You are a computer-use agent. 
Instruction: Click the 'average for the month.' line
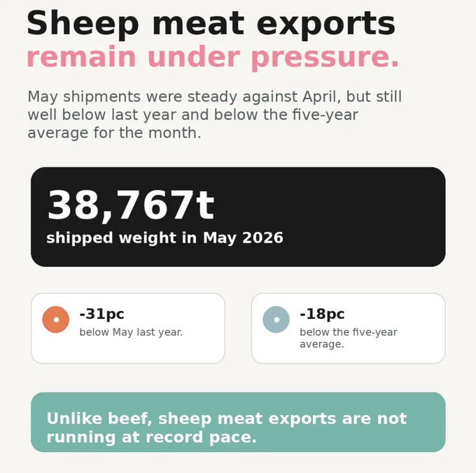pyautogui.click(x=114, y=133)
